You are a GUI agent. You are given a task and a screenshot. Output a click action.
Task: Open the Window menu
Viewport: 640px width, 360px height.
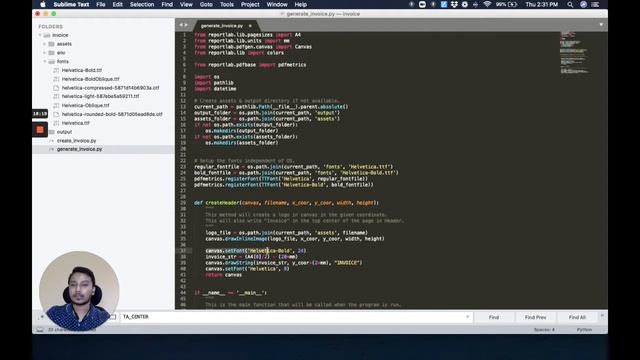[x=277, y=4]
